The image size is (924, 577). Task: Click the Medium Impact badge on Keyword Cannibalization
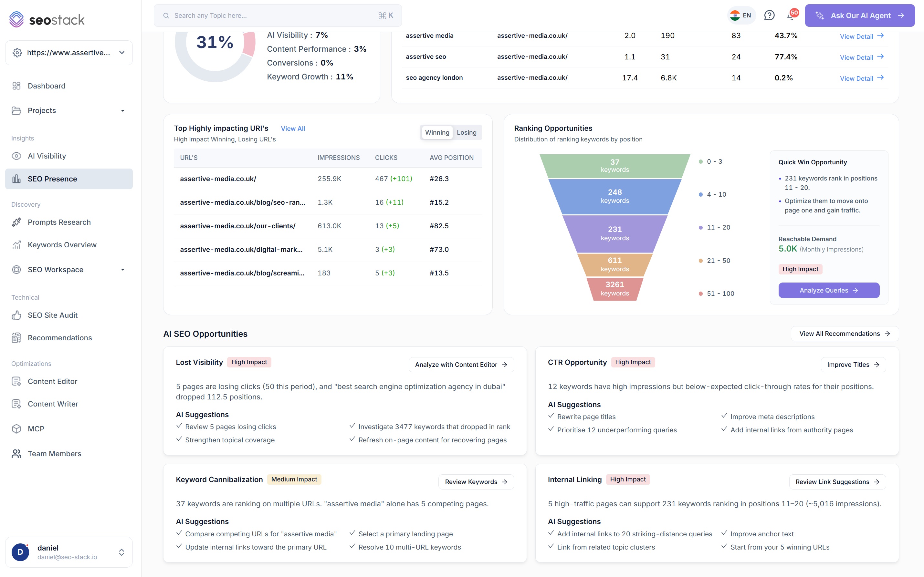(294, 479)
